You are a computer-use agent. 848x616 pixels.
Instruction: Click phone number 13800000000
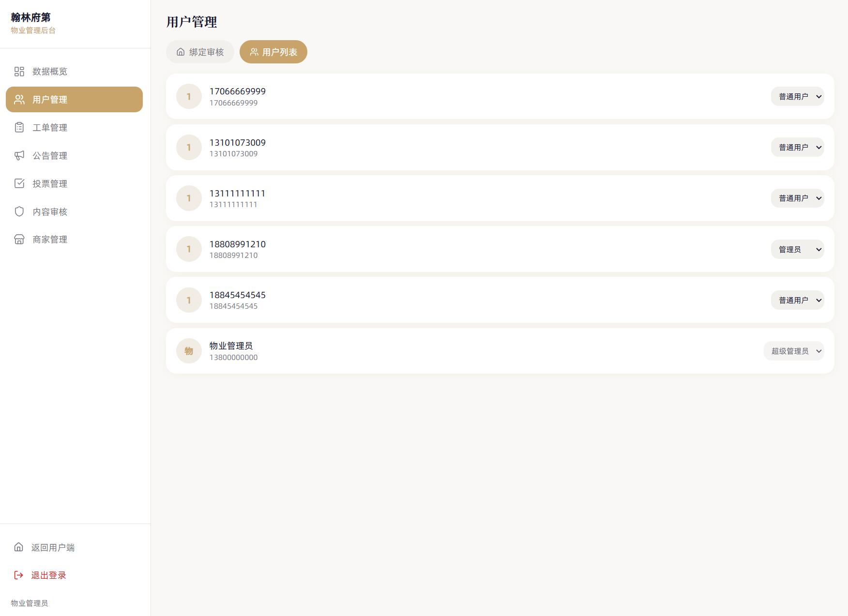(233, 358)
